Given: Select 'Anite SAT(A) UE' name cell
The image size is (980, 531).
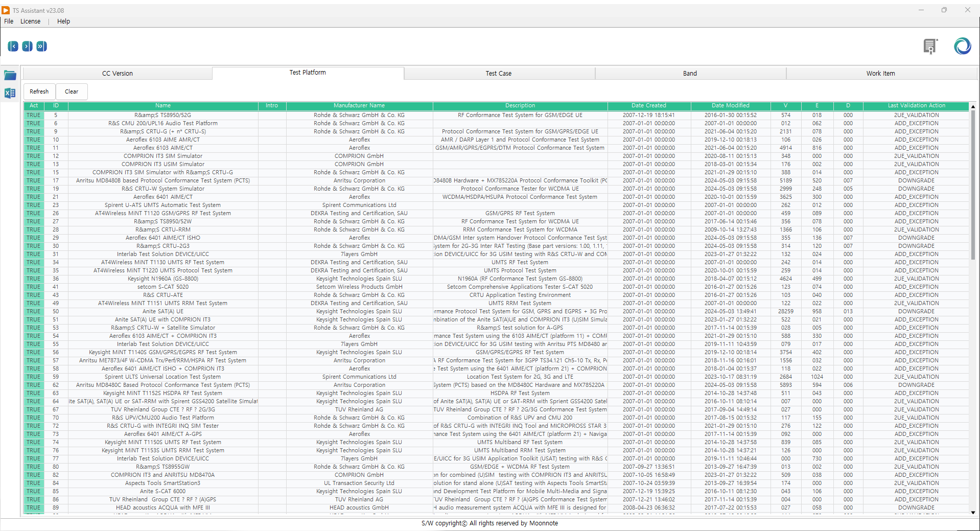Looking at the screenshot, I should 163,312.
